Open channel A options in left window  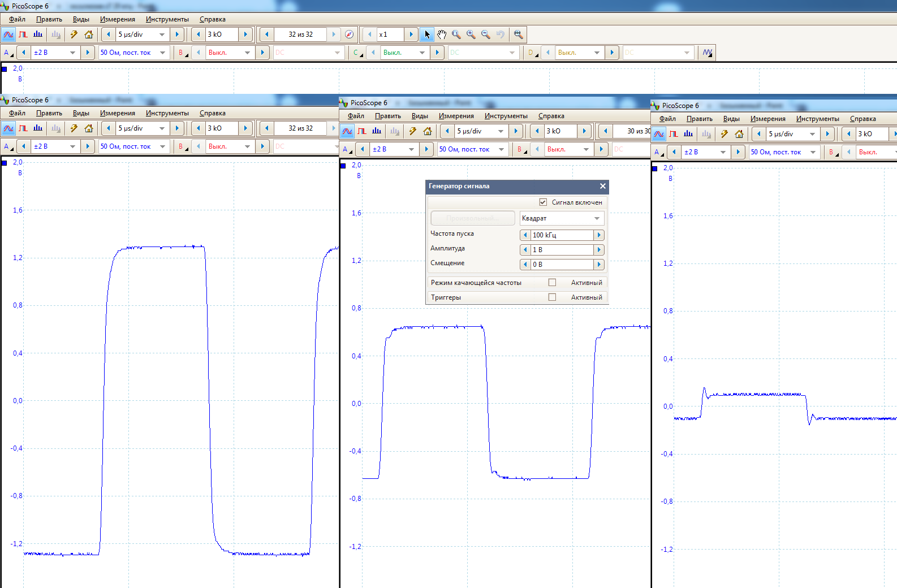click(8, 146)
